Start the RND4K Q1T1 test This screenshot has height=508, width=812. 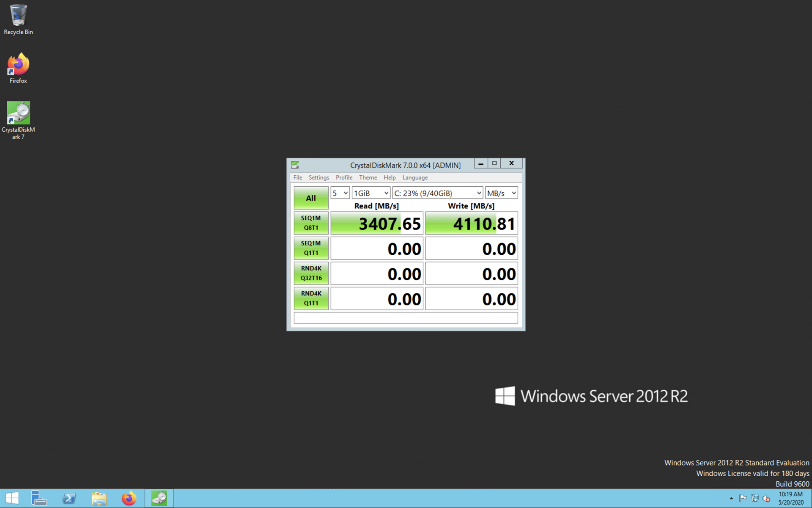coord(311,298)
